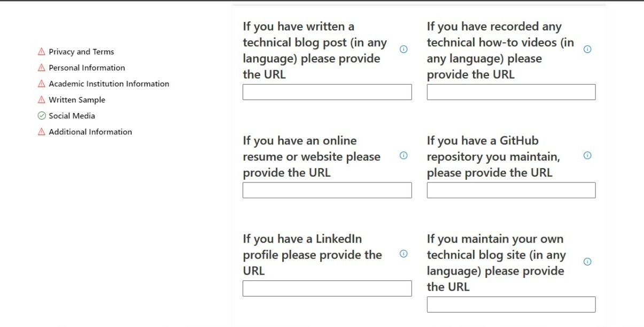Click info icon beside LinkedIn profile question
The image size is (644, 327).
(x=404, y=254)
